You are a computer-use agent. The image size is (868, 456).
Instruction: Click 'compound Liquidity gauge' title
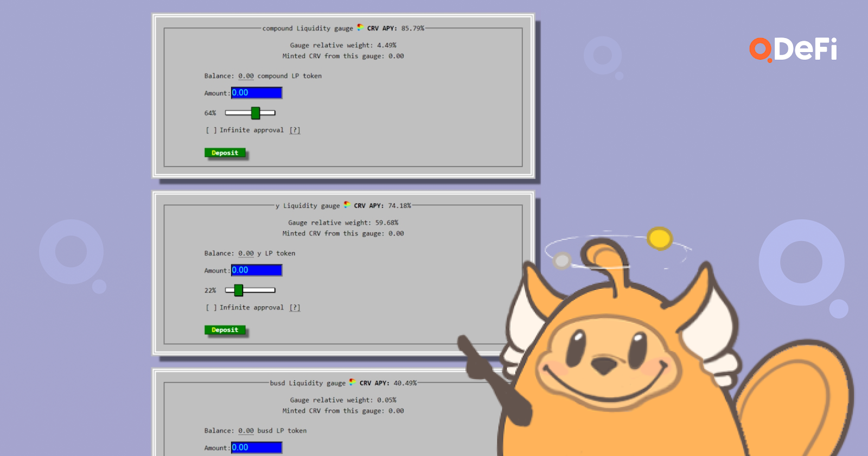coord(308,28)
